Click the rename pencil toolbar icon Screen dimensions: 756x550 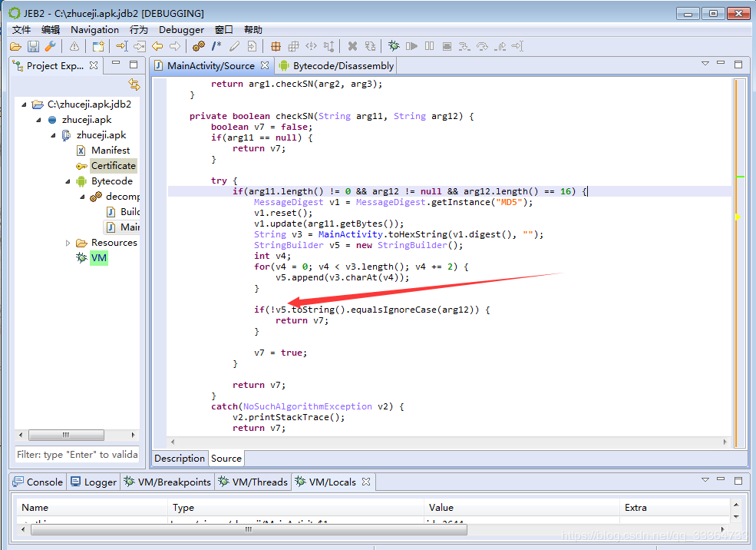click(x=234, y=46)
